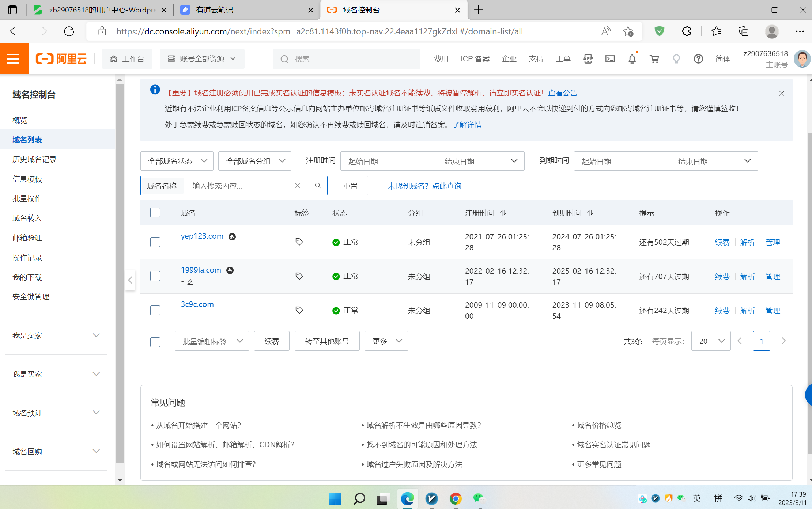Screen dimensions: 812x509
Task: Open WeChat from the taskbar
Action: [x=479, y=498]
